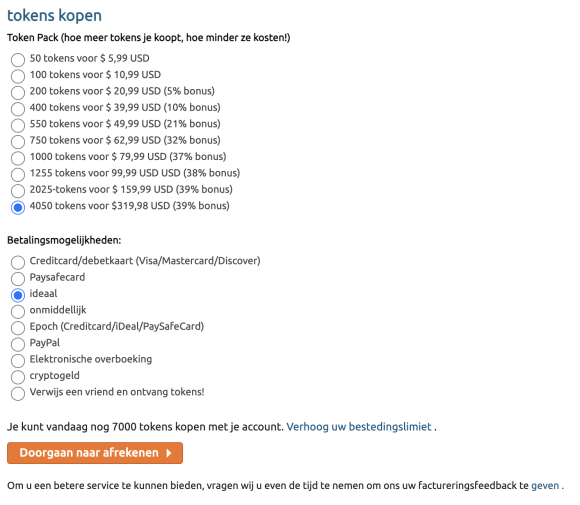Select PayPal payment method
The height and width of the screenshot is (505, 580).
point(18,344)
